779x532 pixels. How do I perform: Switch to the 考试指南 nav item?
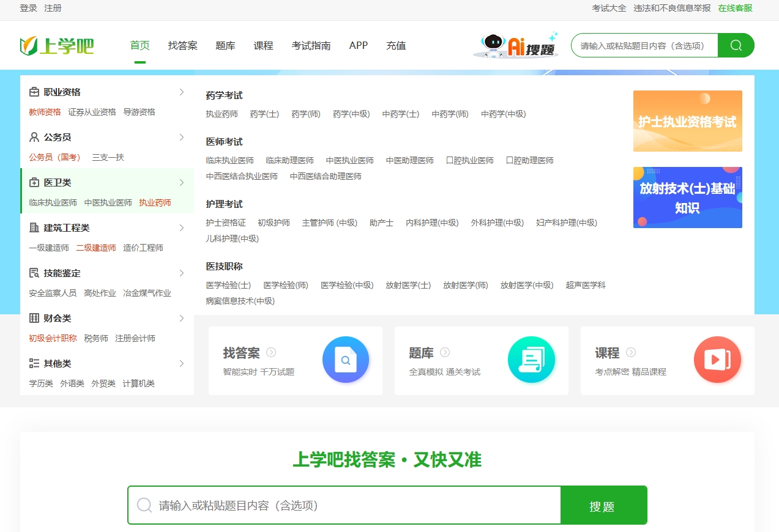pos(311,45)
